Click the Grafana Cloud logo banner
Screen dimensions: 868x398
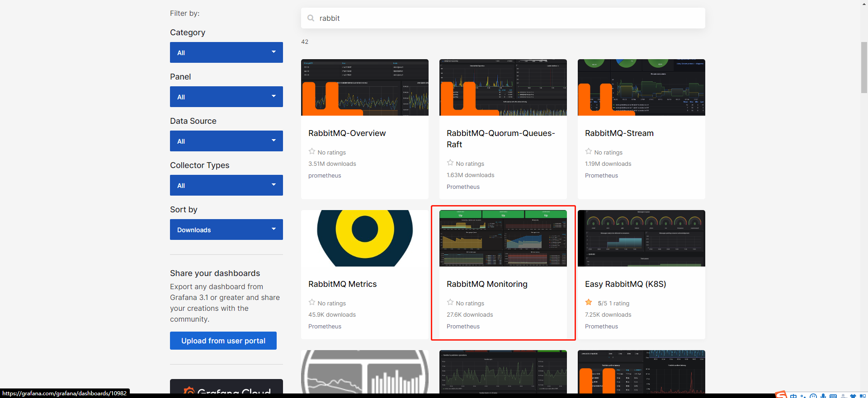pos(226,388)
